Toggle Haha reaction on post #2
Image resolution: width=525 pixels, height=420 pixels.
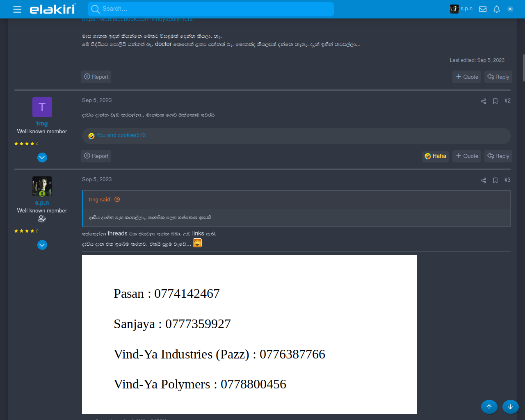point(435,156)
